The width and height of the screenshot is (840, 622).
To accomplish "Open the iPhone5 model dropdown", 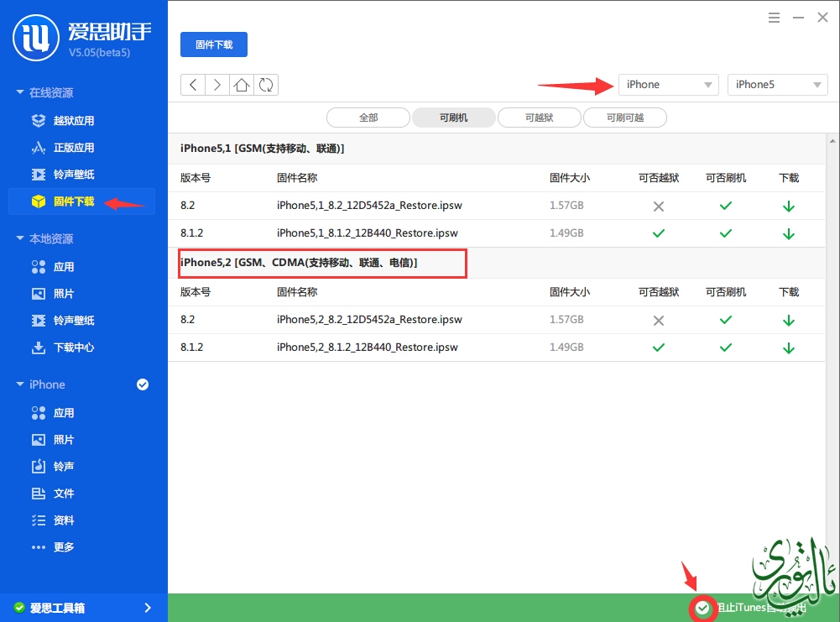I will [x=777, y=85].
